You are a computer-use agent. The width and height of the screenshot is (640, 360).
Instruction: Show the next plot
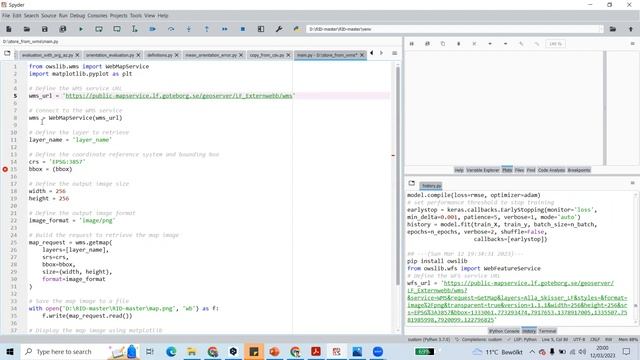coord(505,44)
